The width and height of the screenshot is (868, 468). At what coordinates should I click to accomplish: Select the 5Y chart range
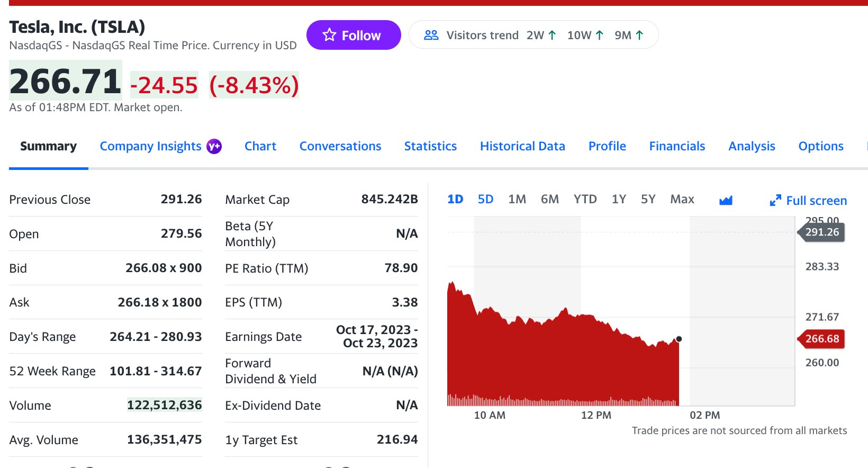pos(648,199)
